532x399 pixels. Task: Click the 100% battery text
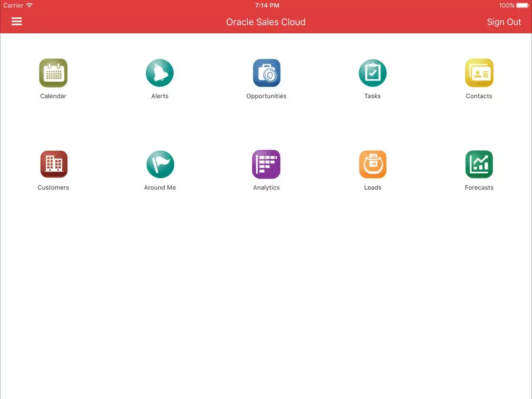pos(507,6)
